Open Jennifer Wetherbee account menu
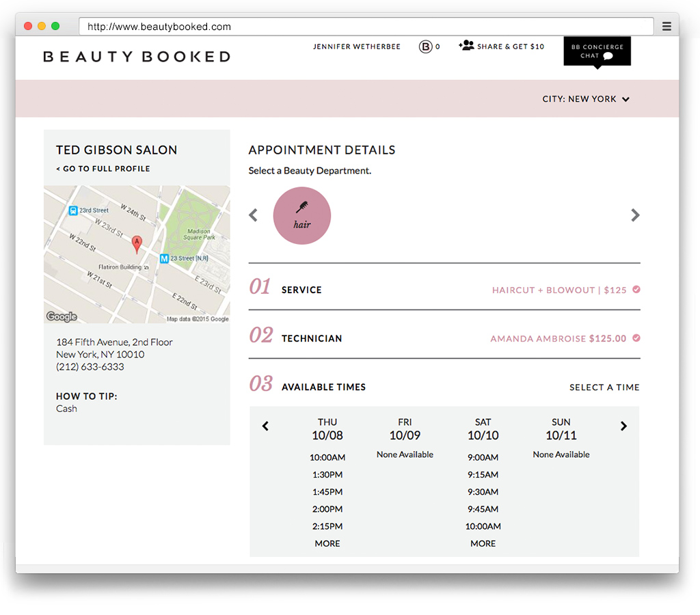700x615 pixels. point(357,46)
